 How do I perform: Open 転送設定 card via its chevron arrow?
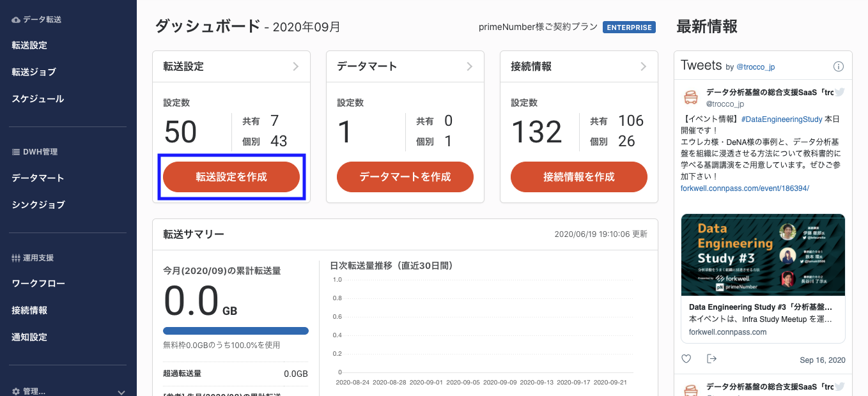tap(296, 66)
